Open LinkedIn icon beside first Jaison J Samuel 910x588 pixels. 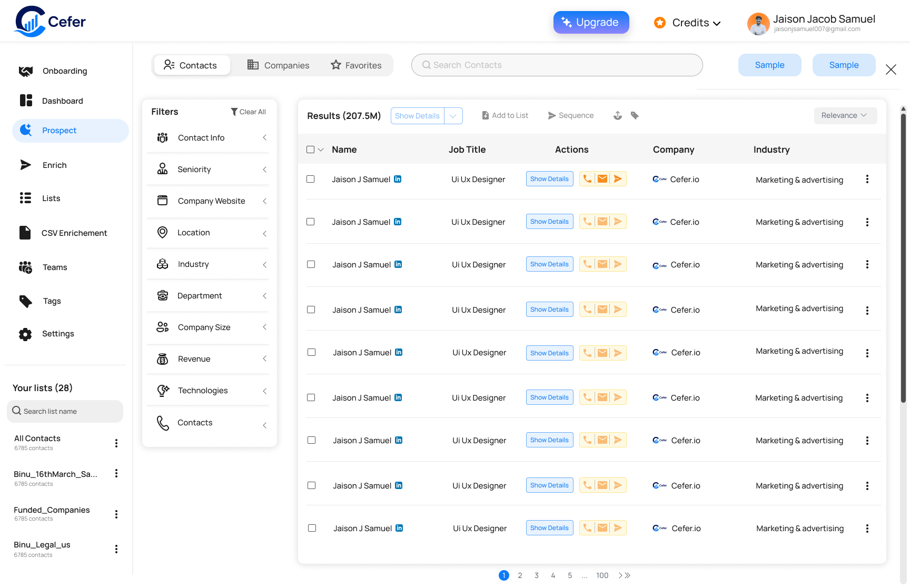pos(398,179)
